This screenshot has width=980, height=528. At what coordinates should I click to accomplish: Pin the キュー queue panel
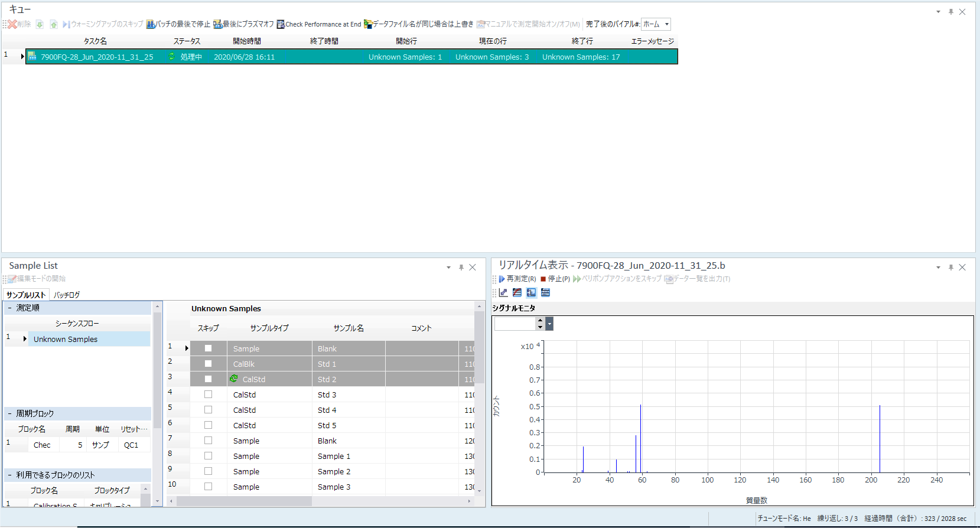[x=950, y=12]
